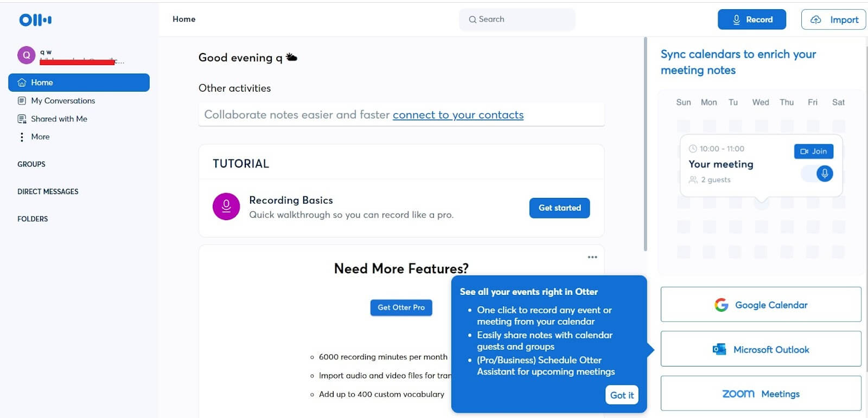The height and width of the screenshot is (418, 868).
Task: Expand the FOLDERS section
Action: (33, 218)
